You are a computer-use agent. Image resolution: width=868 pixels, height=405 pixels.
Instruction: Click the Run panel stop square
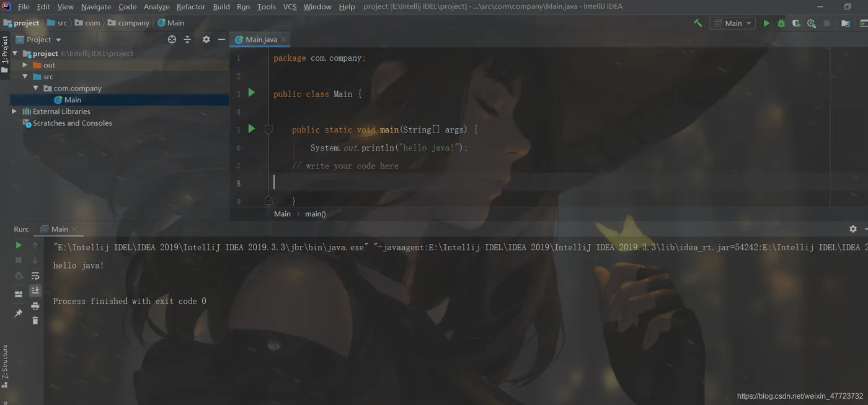click(19, 260)
